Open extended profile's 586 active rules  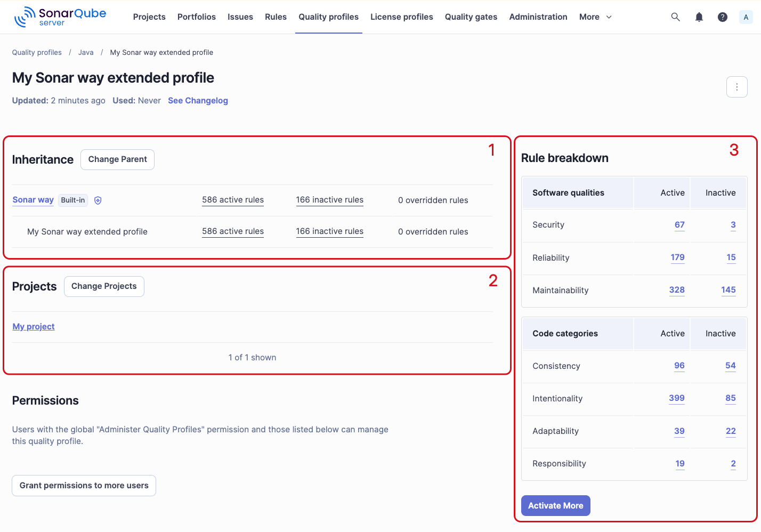pos(233,231)
